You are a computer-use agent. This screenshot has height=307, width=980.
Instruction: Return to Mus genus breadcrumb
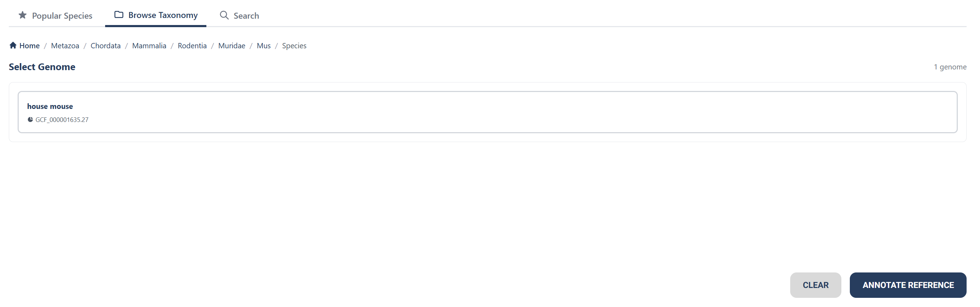[264, 45]
